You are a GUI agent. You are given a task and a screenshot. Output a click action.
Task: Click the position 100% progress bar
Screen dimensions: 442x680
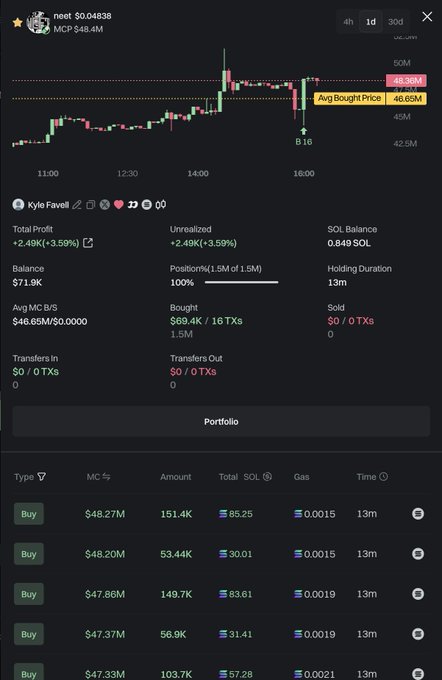(x=242, y=282)
